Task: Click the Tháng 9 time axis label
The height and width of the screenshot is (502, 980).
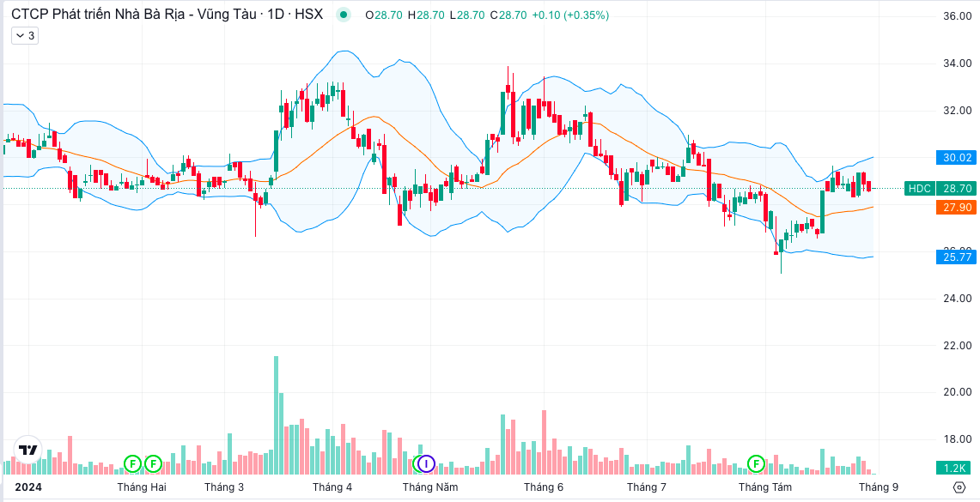Action: (879, 487)
